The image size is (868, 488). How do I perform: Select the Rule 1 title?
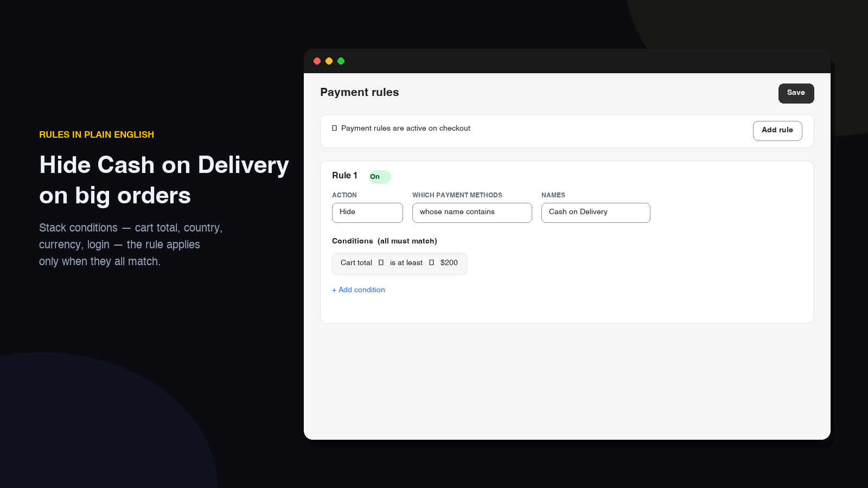click(344, 176)
